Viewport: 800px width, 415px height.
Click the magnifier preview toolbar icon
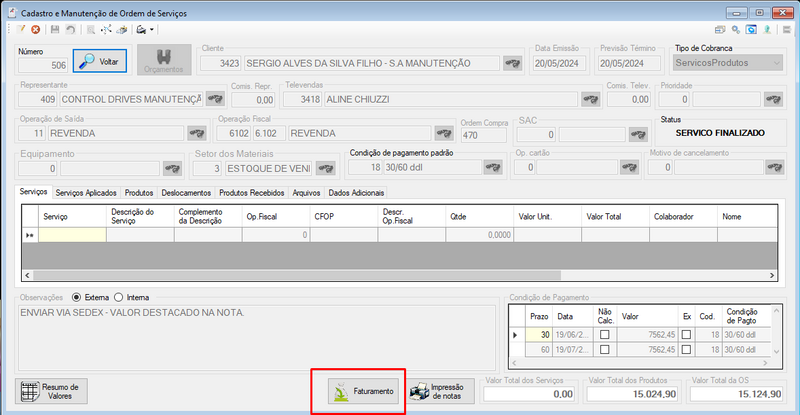point(90,30)
